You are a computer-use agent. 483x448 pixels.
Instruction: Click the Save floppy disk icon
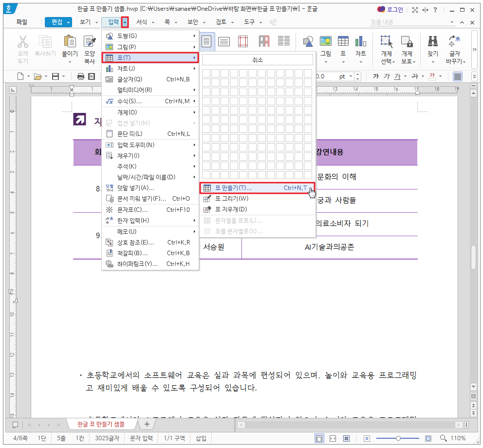(56, 76)
